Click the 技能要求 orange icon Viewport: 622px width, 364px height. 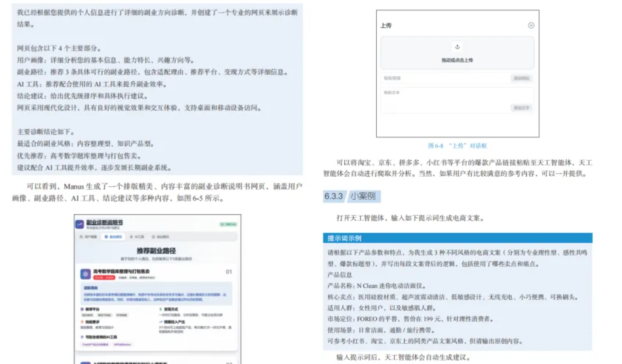pos(82,322)
